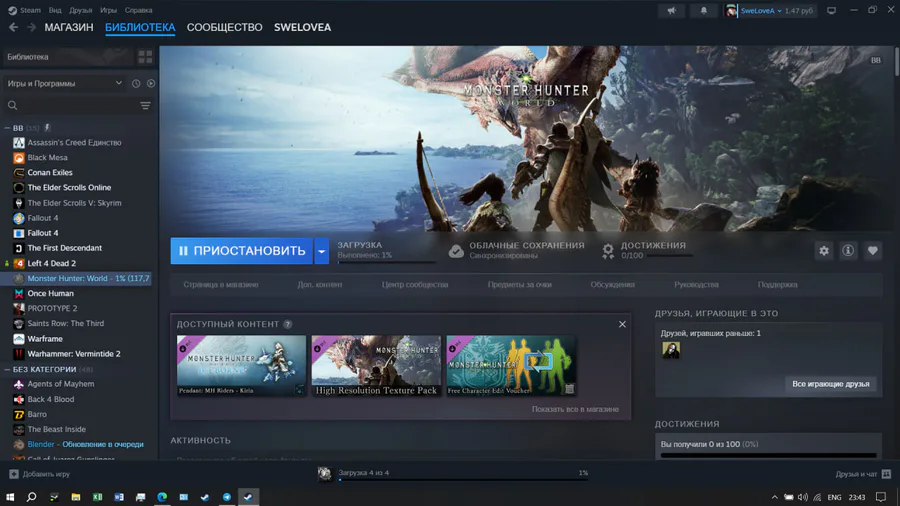Open the announcements megaphone icon
Image resolution: width=900 pixels, height=506 pixels.
[x=672, y=10]
